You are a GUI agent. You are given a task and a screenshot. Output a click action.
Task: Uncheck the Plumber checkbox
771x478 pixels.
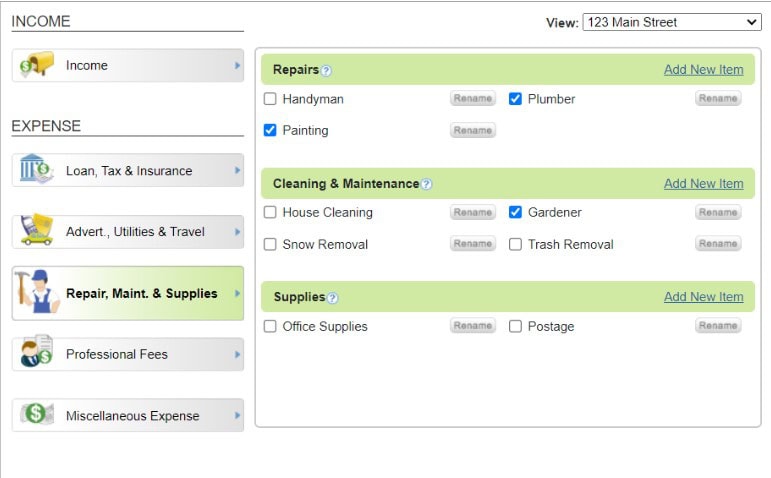pyautogui.click(x=515, y=99)
